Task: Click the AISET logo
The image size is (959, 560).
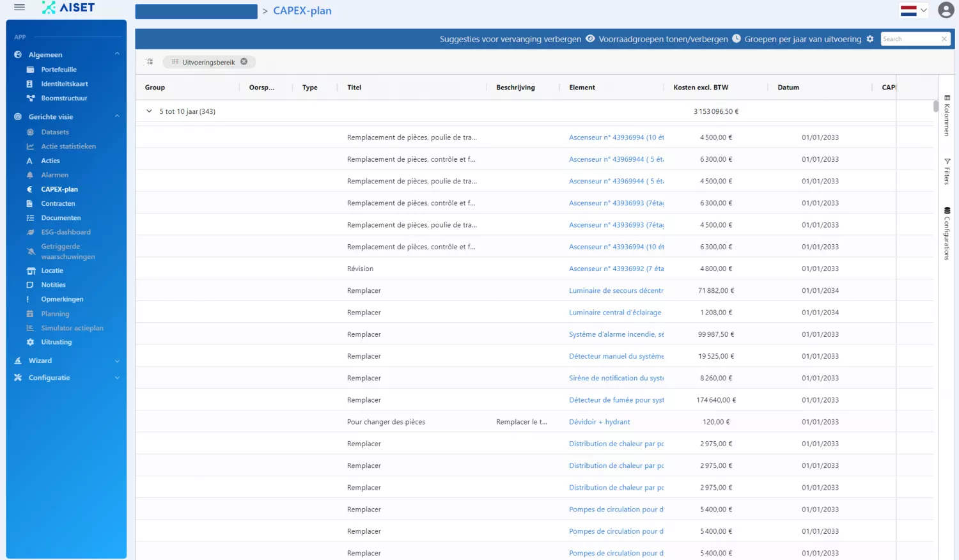Action: (x=68, y=8)
